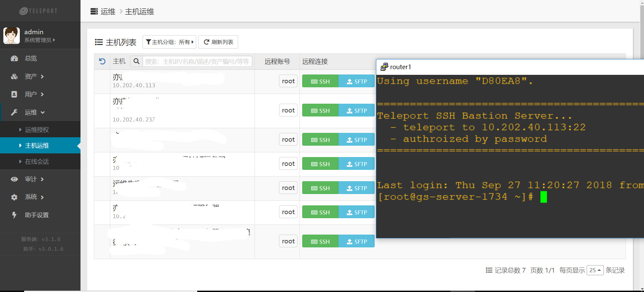The width and height of the screenshot is (644, 292).
Task: Open SFTP for host 10.202.40.237
Action: [357, 110]
